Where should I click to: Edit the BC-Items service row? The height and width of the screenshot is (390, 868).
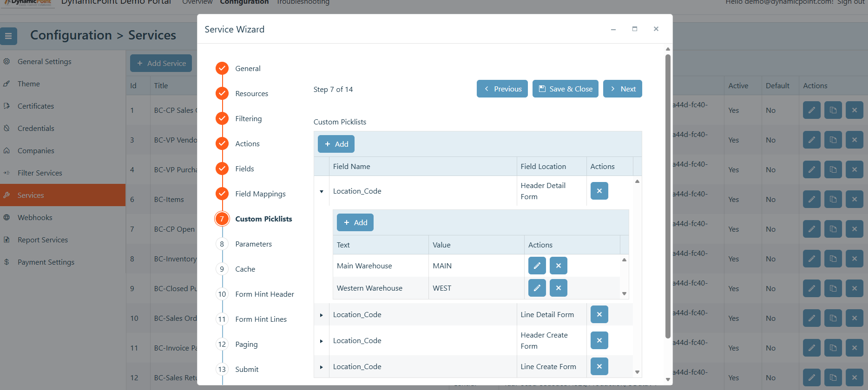tap(811, 199)
